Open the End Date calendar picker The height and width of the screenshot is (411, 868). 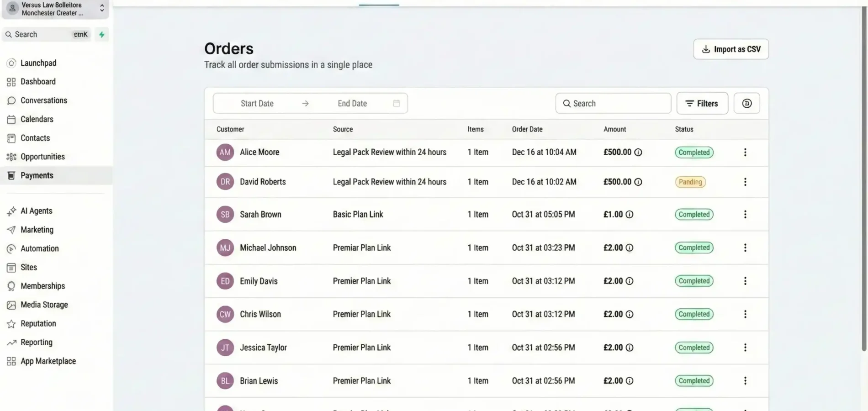[396, 103]
